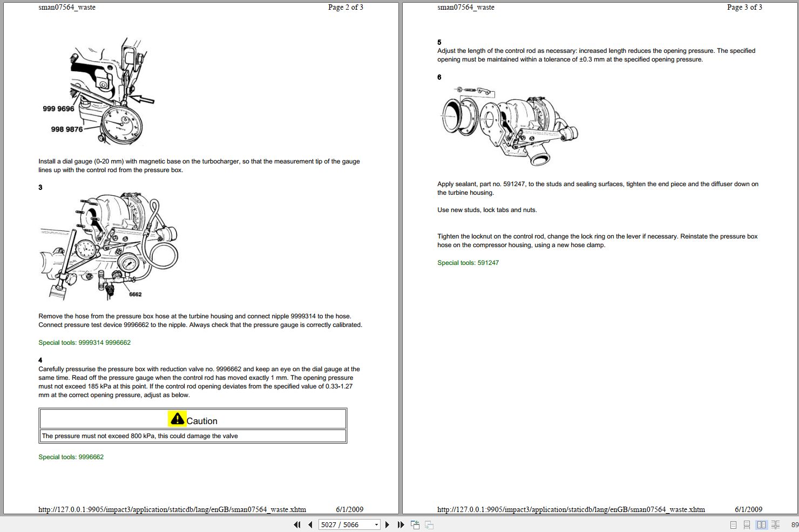Select the two-page side-by-side view
The image size is (799, 532).
[x=761, y=524]
